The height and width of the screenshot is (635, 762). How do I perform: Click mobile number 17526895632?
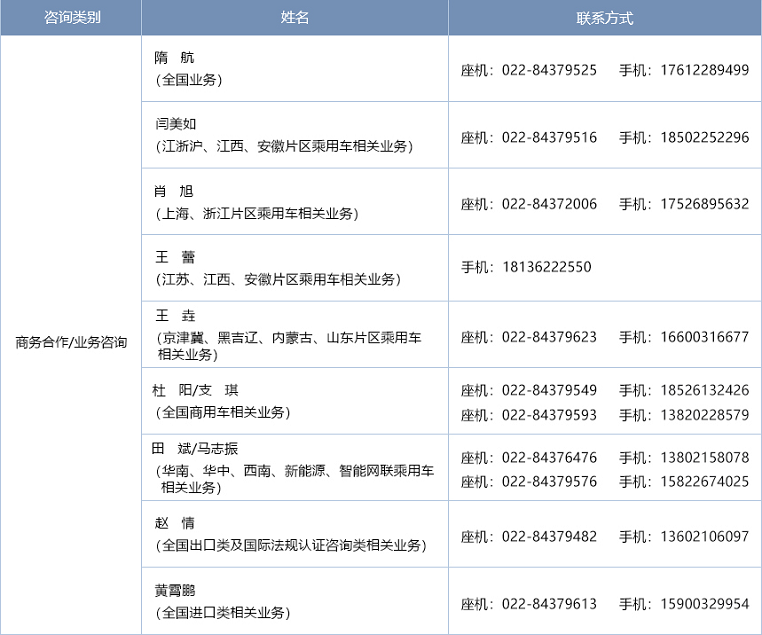704,204
